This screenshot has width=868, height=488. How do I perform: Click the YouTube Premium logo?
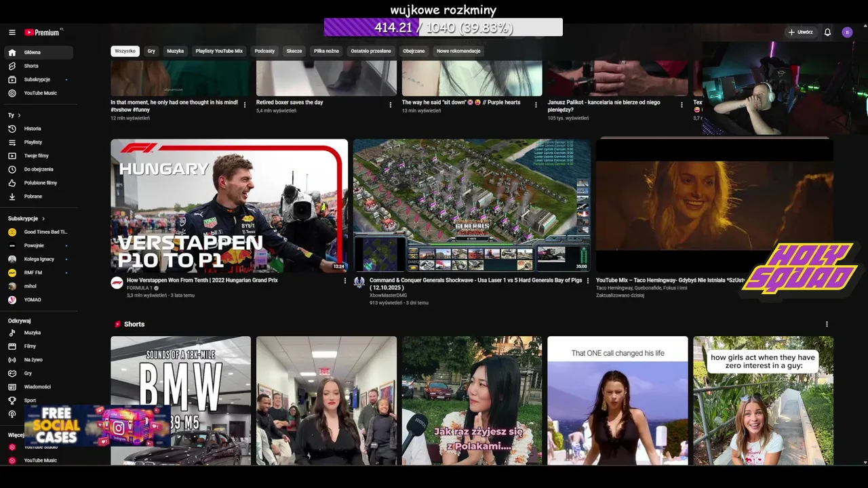(x=43, y=32)
